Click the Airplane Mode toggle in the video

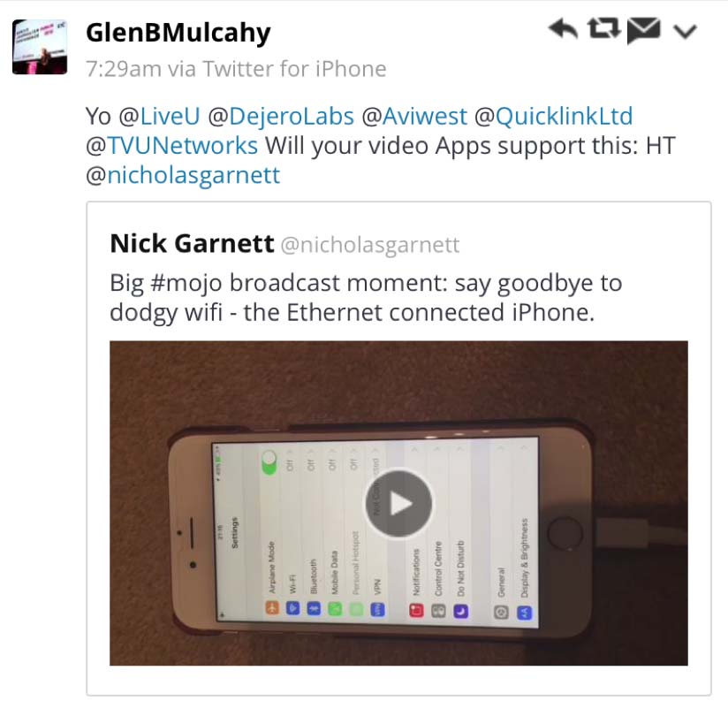(x=269, y=463)
